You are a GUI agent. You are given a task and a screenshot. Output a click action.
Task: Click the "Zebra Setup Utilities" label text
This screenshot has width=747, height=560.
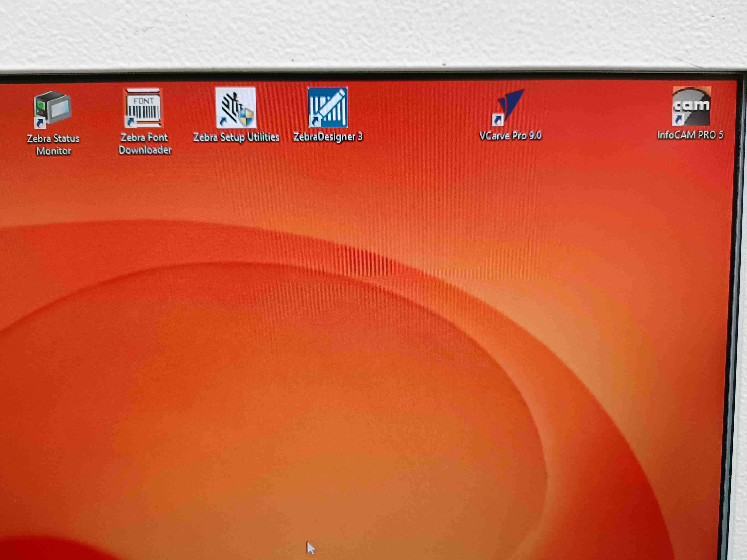[236, 137]
